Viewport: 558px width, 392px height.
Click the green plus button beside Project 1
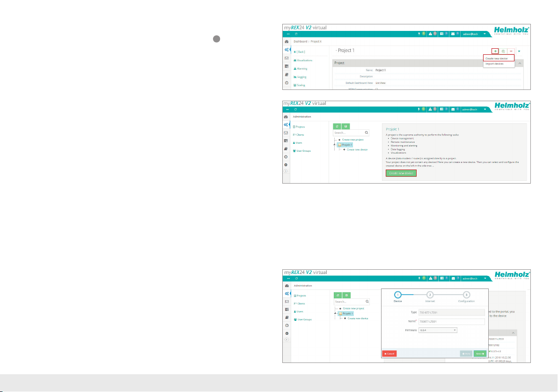pos(495,51)
